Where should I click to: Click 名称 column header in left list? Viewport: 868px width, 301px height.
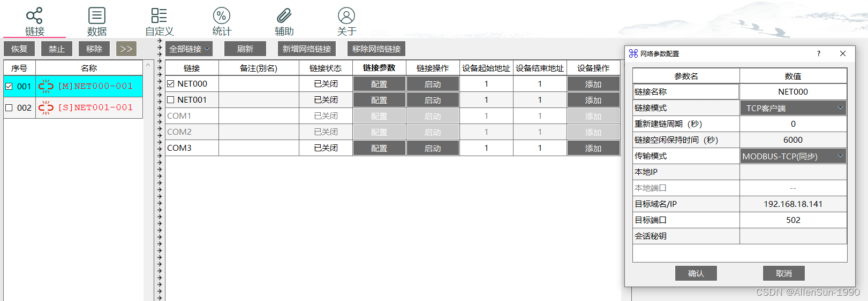pos(89,68)
